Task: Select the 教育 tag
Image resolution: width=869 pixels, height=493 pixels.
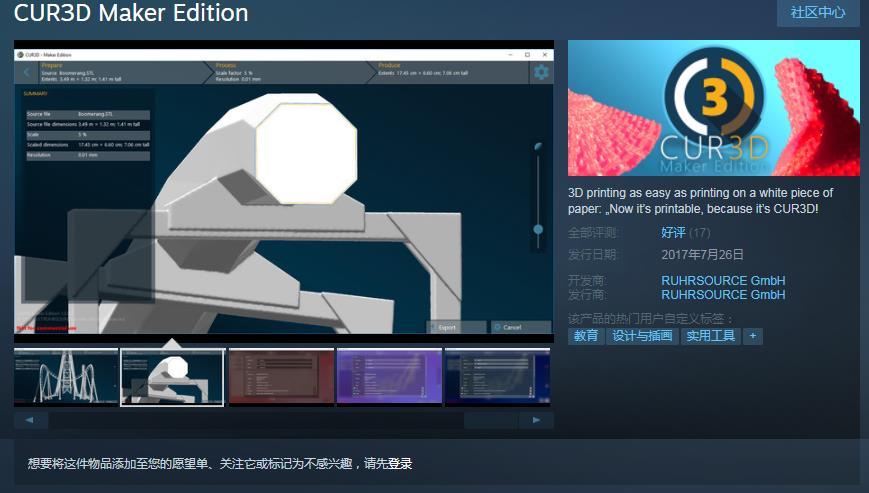Action: point(586,336)
